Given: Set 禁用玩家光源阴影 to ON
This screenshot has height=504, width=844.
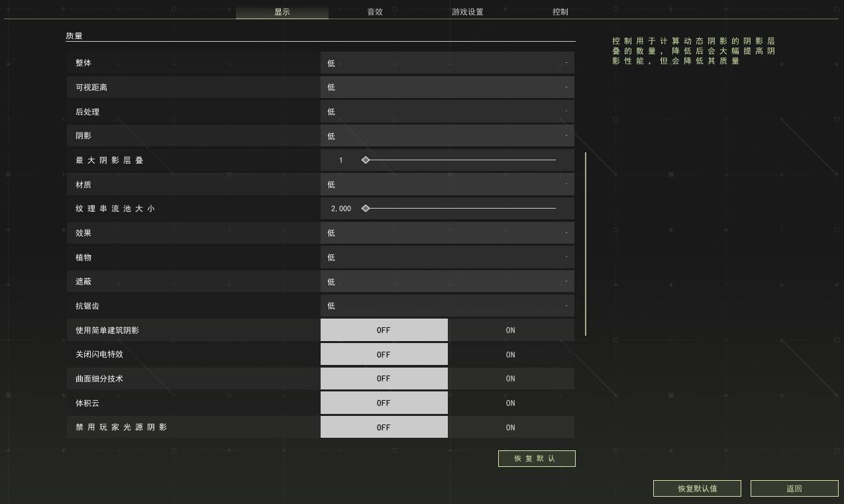Looking at the screenshot, I should click(x=511, y=427).
